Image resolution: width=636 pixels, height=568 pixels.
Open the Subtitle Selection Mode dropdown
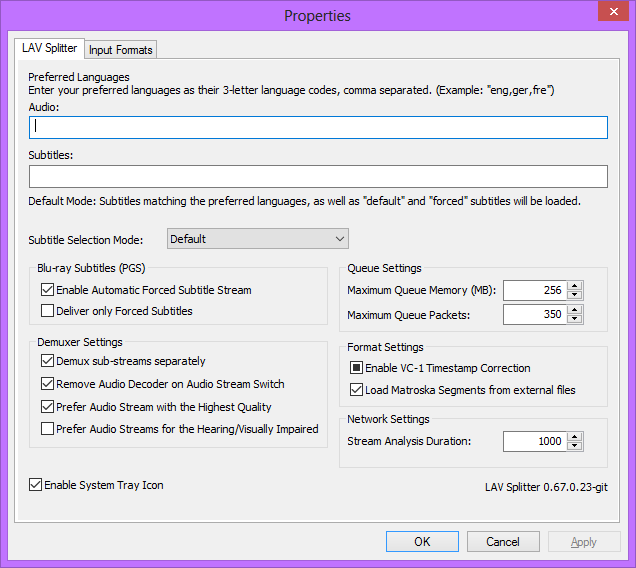(x=258, y=239)
